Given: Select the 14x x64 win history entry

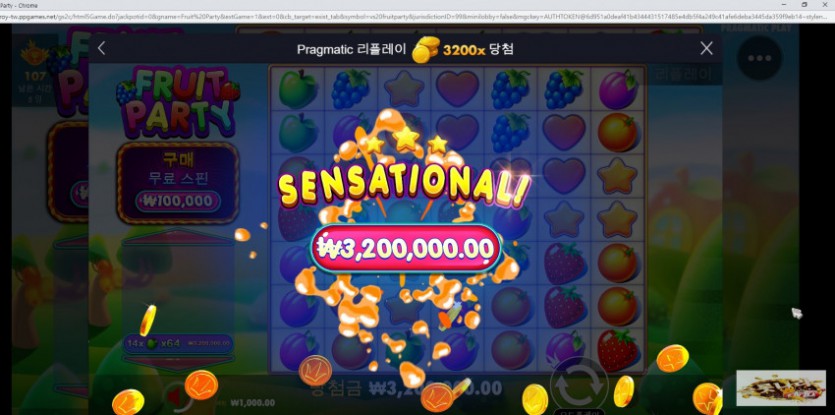Looking at the screenshot, I should (x=178, y=344).
